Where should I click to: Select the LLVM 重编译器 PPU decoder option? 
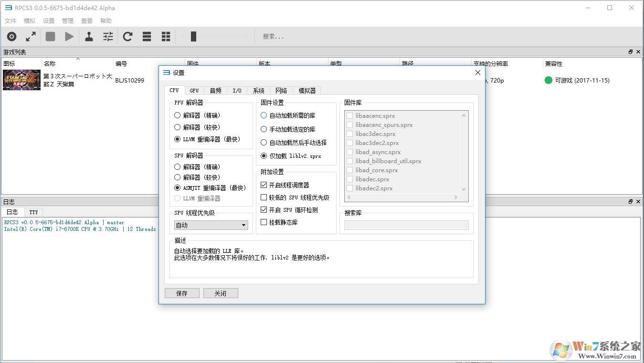(x=177, y=139)
